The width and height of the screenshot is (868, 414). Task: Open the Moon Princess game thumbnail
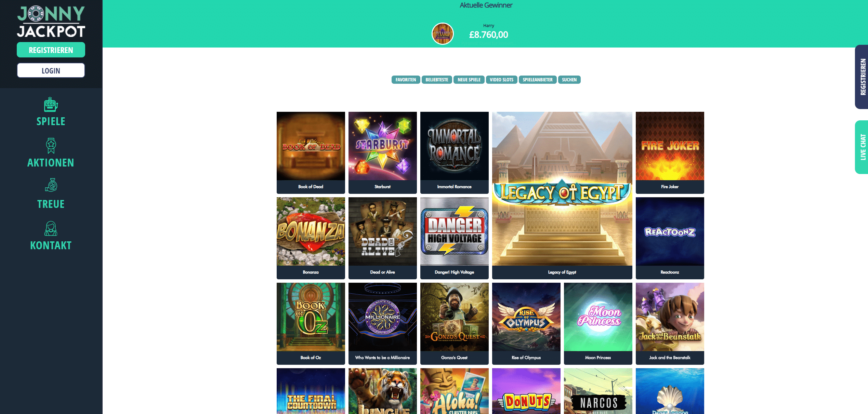tap(598, 323)
